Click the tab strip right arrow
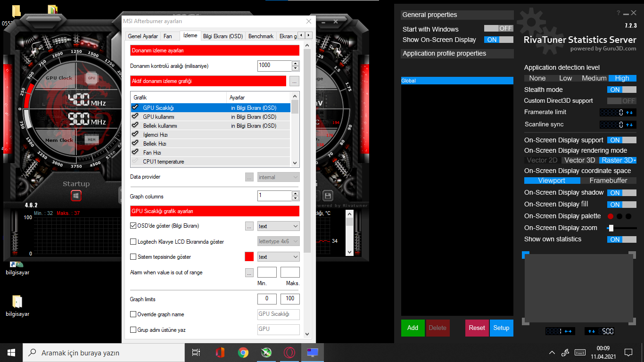The image size is (644, 362). 308,35
